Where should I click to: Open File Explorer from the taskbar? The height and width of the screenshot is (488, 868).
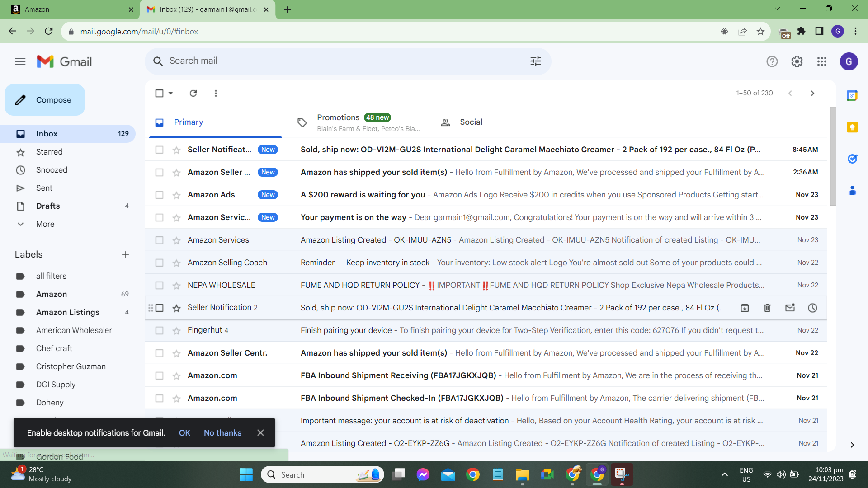click(x=522, y=475)
